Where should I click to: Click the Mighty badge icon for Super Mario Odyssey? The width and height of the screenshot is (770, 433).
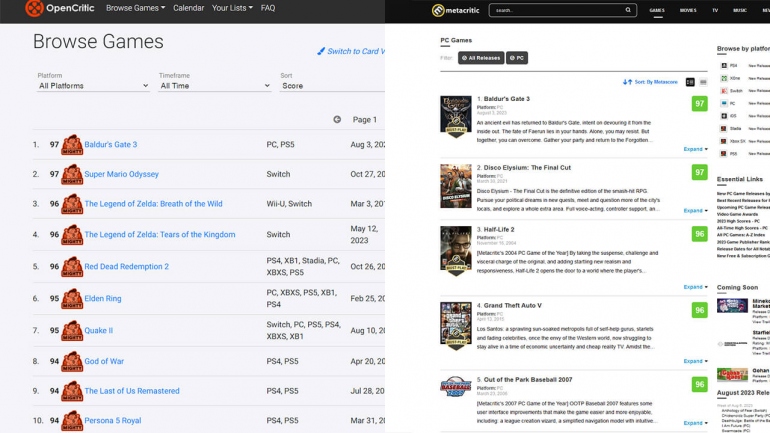click(x=72, y=174)
